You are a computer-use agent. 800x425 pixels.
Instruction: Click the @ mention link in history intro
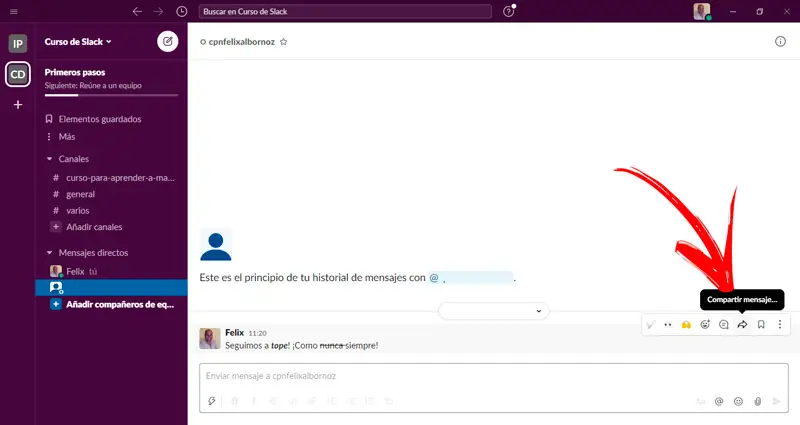(470, 278)
